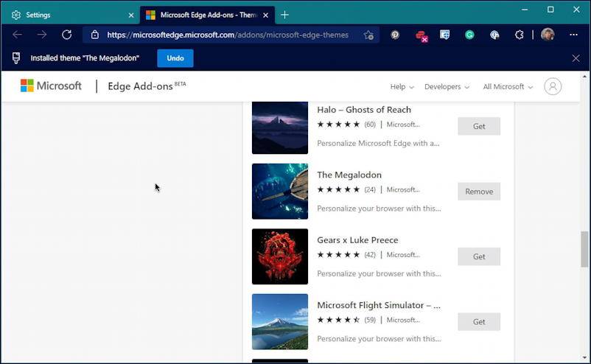Close the Settings tab
The image size is (591, 364).
(x=131, y=15)
